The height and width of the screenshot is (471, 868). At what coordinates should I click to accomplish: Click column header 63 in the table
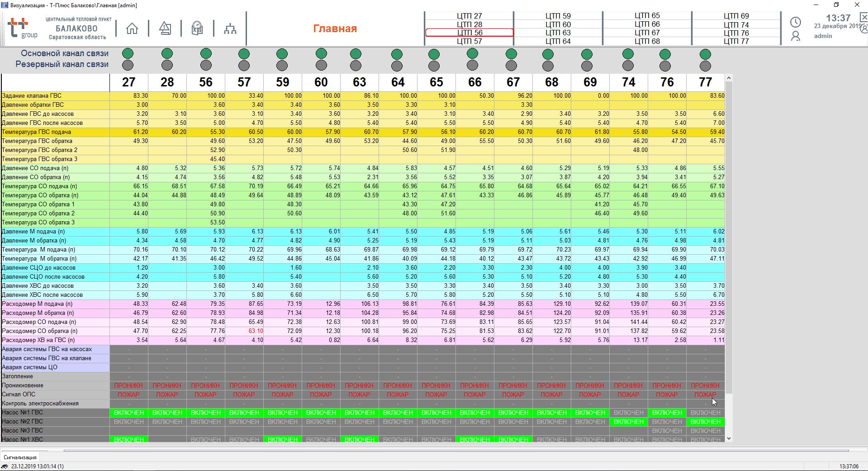tap(359, 82)
